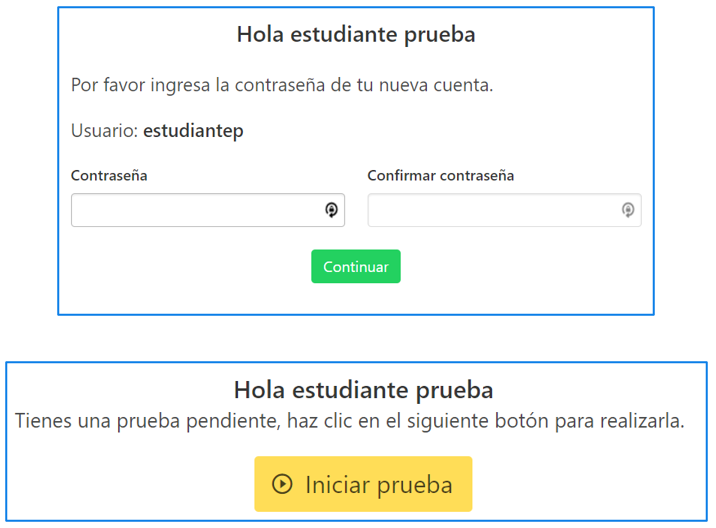Click the key icon in Contraseña field
716x528 pixels.
point(332,210)
